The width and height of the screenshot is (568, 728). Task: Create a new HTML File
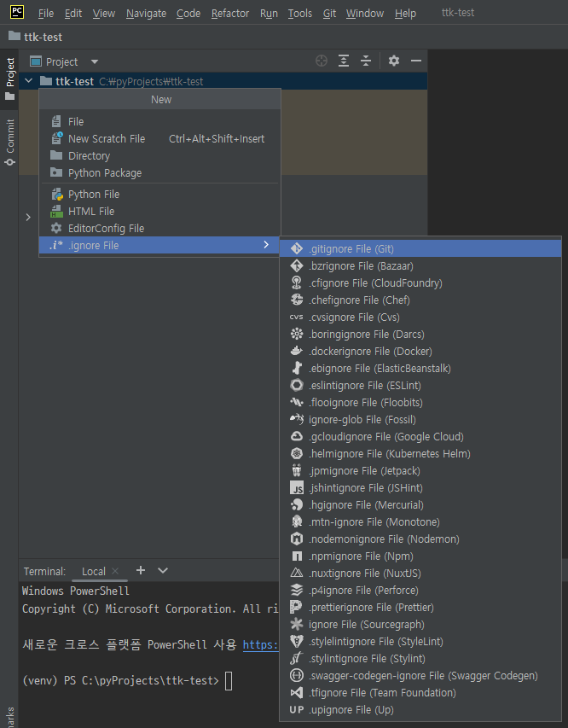click(160, 212)
